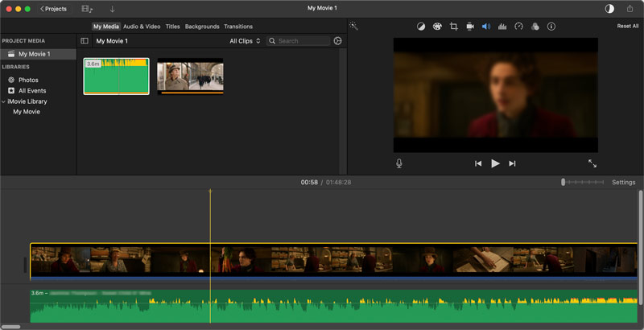Viewport: 644px width, 330px height.
Task: Open the Color Correction palette tool
Action: click(437, 27)
